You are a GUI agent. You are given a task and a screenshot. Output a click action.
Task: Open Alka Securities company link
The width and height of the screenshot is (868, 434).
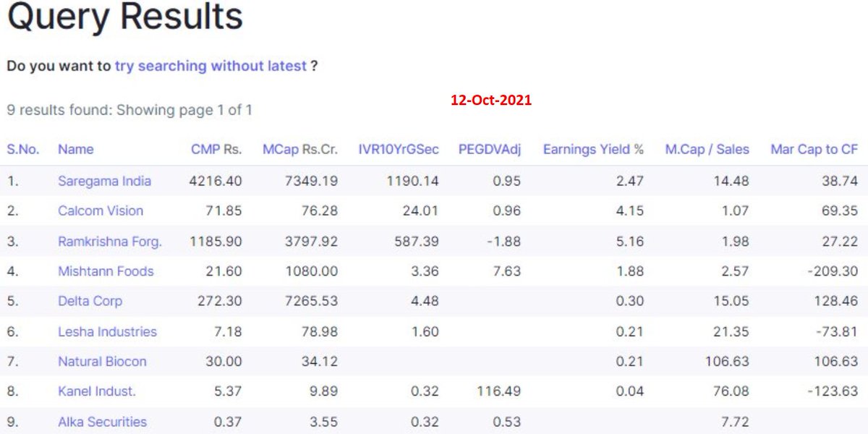102,422
